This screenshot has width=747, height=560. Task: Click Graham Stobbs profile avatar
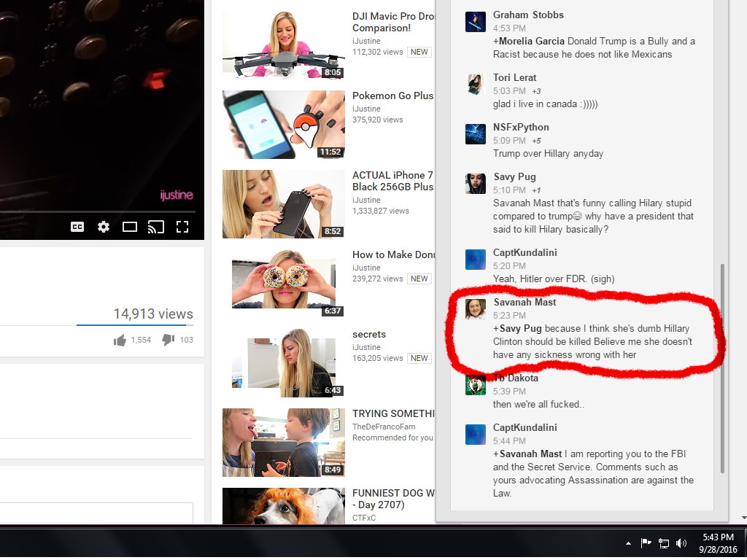pos(476,22)
